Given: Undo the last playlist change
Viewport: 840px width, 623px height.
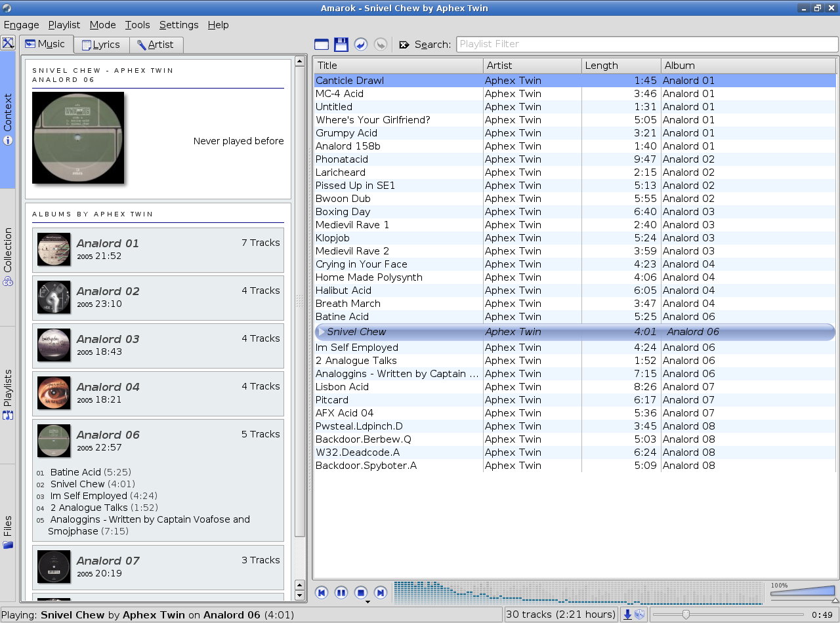Looking at the screenshot, I should point(360,45).
